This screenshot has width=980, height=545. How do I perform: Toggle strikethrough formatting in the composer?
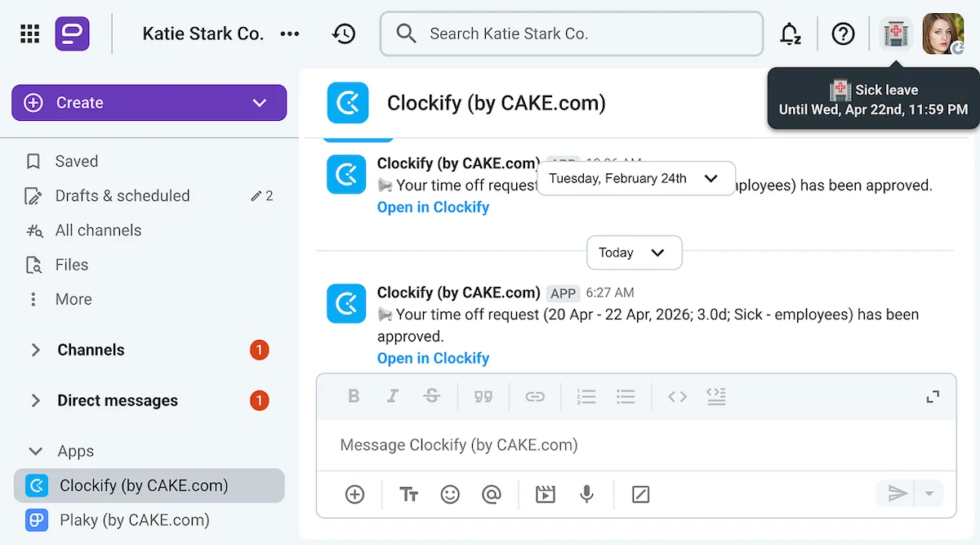pos(432,396)
